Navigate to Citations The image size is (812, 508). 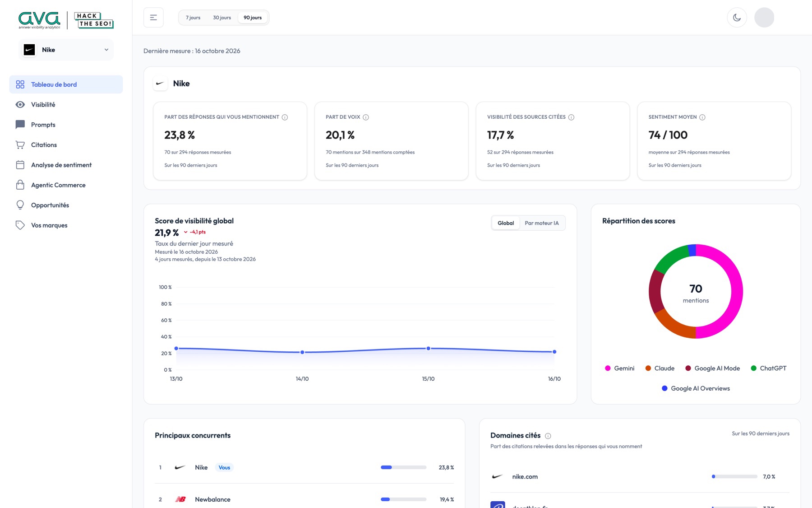(x=66, y=145)
